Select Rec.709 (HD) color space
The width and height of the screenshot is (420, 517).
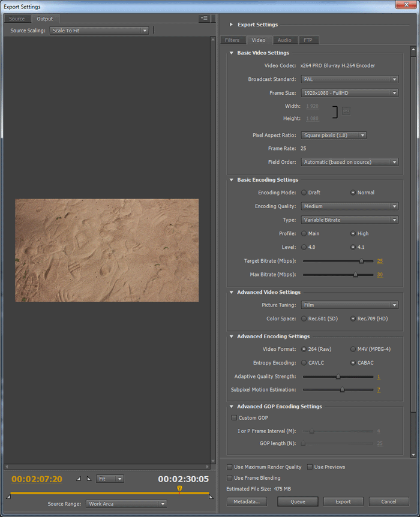click(353, 318)
